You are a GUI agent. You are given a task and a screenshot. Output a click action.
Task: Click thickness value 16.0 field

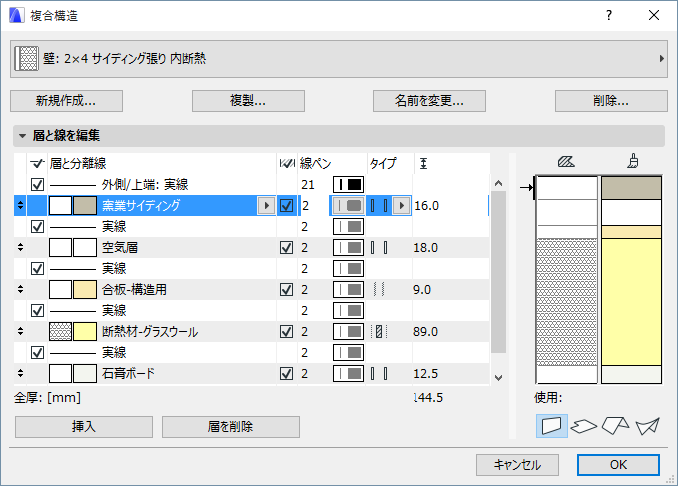(x=451, y=205)
